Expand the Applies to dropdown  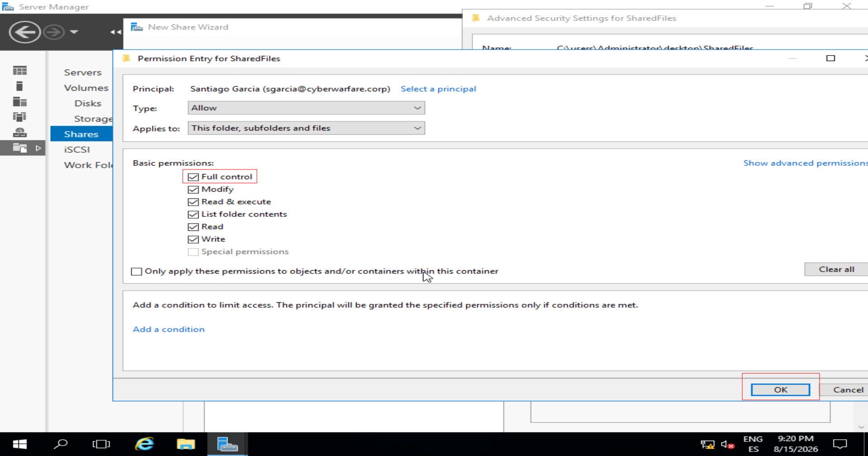306,128
